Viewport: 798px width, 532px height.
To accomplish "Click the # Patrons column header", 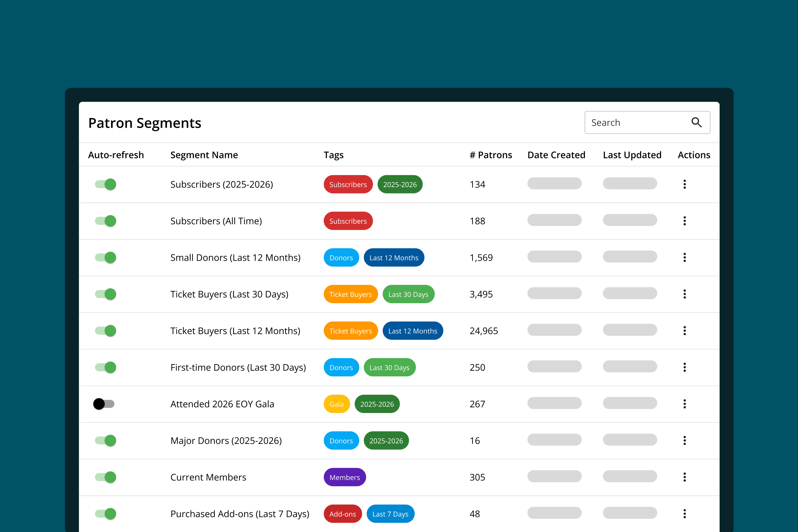I will (x=491, y=155).
